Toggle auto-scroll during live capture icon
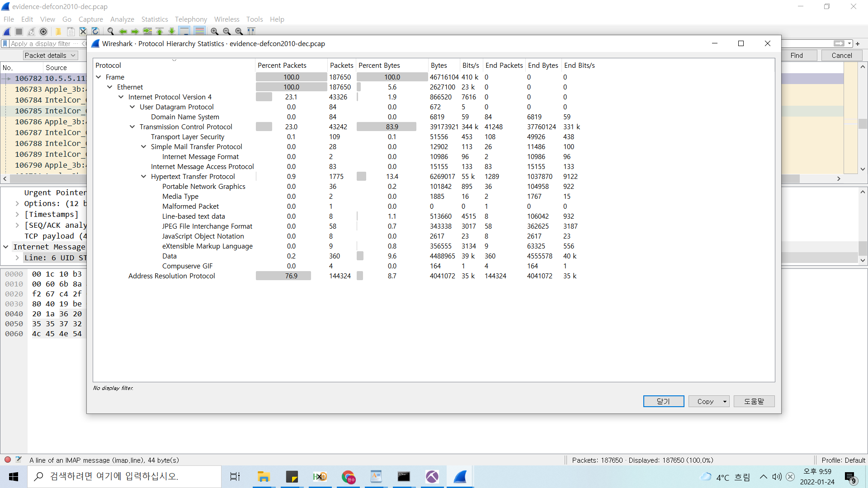 coord(184,31)
